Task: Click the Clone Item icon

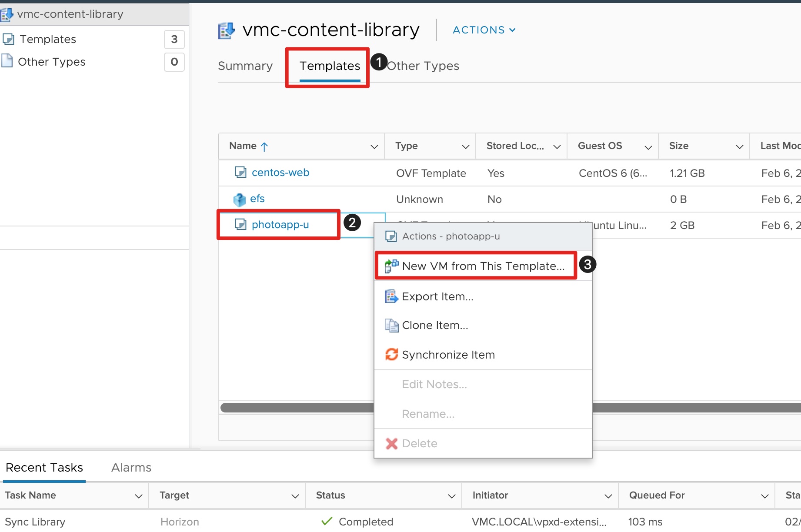Action: [391, 326]
